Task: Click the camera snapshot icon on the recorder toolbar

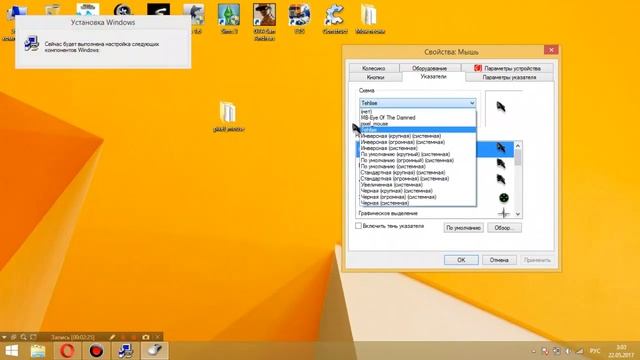Action: pos(146,337)
